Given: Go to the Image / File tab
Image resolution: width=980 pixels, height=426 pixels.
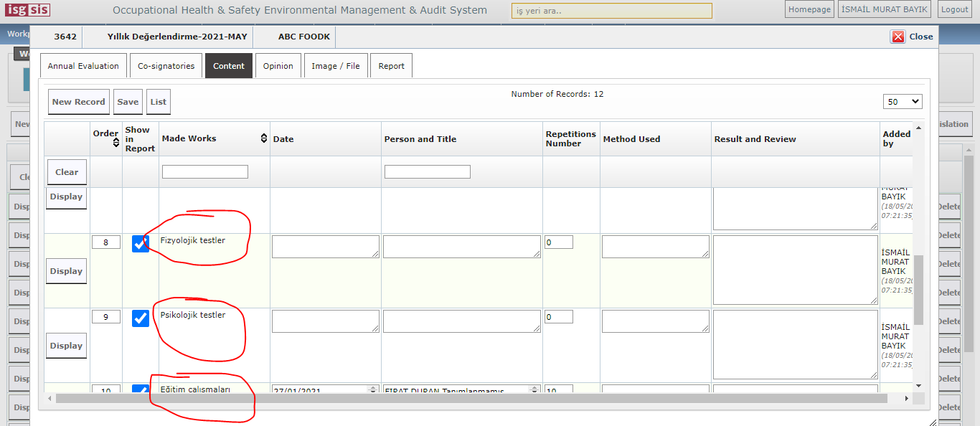Looking at the screenshot, I should 336,66.
